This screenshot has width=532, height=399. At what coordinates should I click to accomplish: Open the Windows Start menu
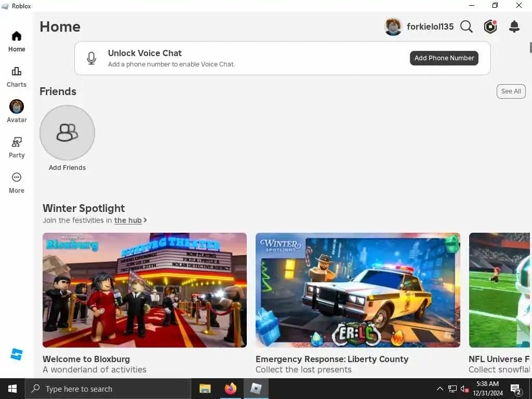tap(12, 389)
